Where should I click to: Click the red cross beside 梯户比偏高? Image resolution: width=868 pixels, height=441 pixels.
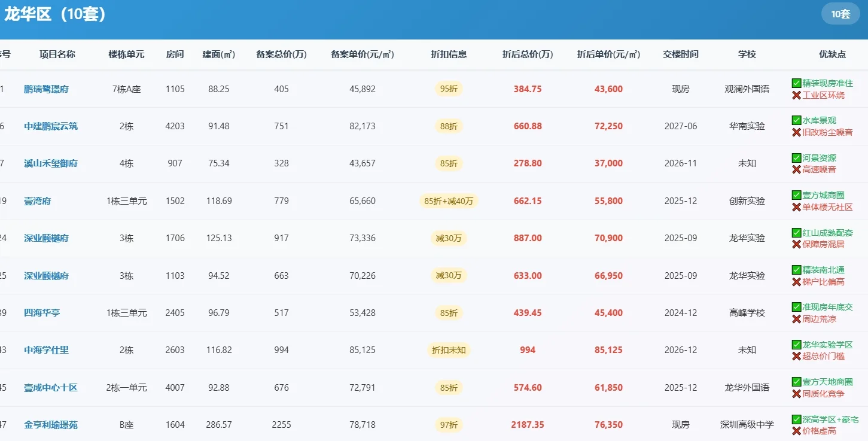tap(796, 282)
